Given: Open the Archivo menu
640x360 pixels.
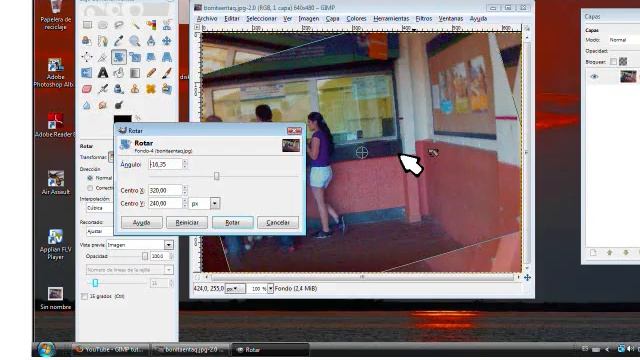Looking at the screenshot, I should 207,19.
